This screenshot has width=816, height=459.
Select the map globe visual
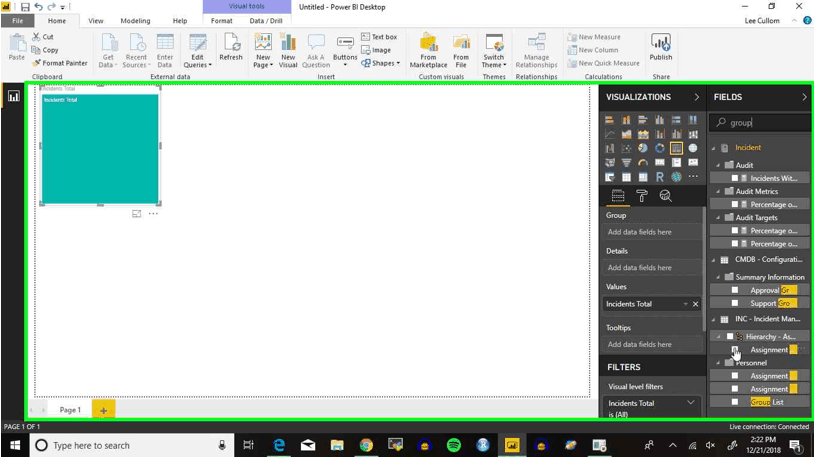tap(693, 148)
